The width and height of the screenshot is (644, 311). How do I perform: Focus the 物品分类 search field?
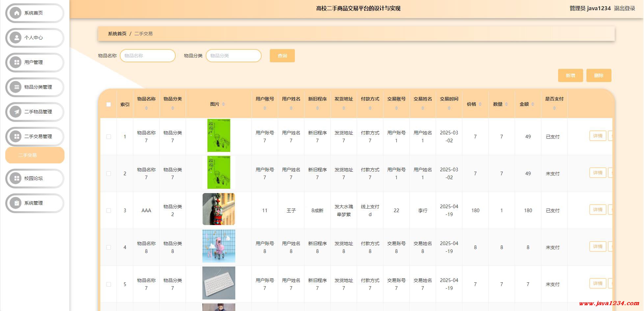tap(234, 56)
